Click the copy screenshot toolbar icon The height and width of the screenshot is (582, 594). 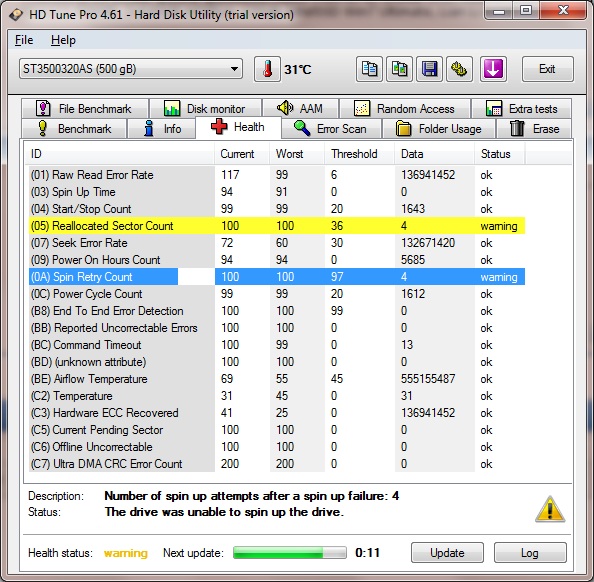(399, 69)
